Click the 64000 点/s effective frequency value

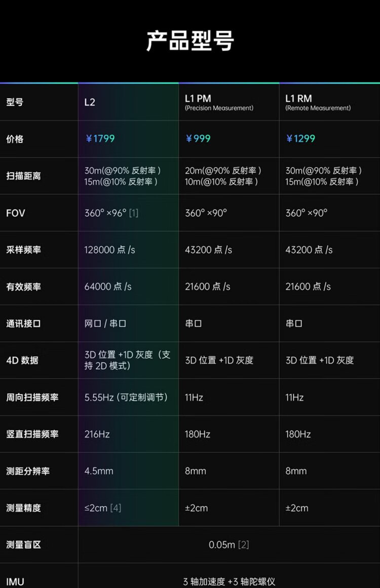(108, 287)
